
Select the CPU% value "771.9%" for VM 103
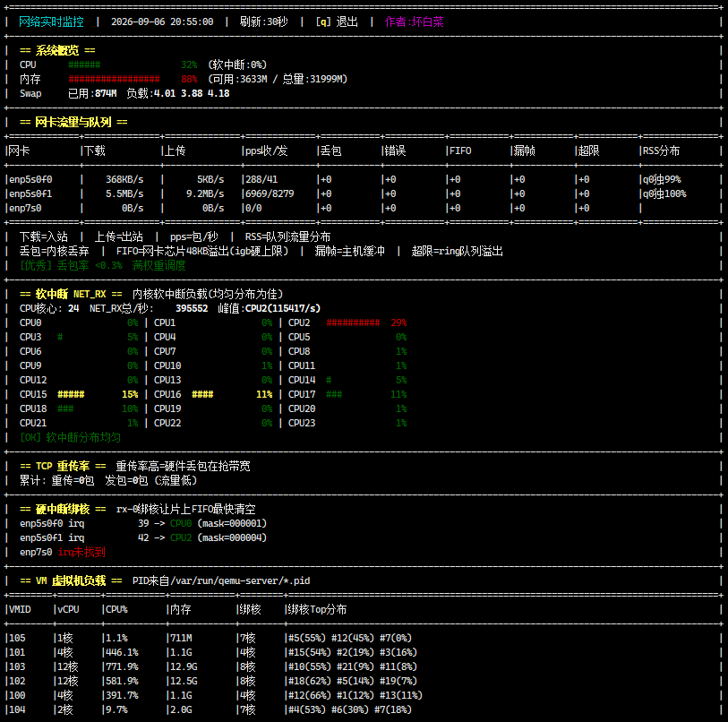point(122,667)
